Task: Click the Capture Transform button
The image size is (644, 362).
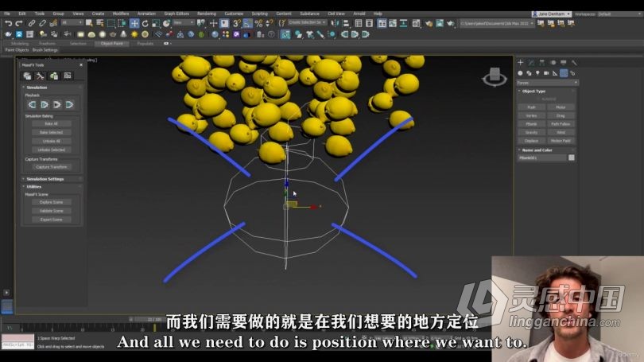Action: 52,167
